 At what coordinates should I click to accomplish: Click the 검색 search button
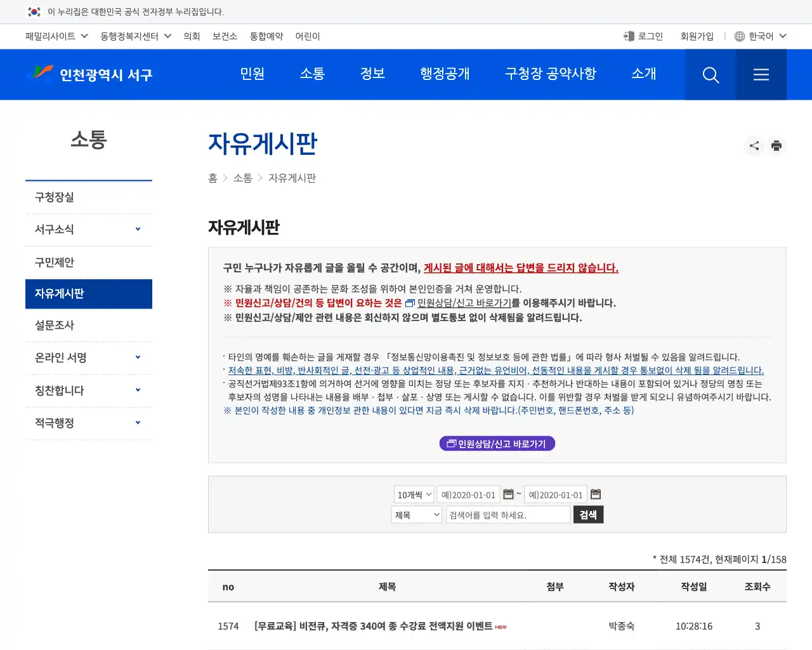click(x=588, y=514)
